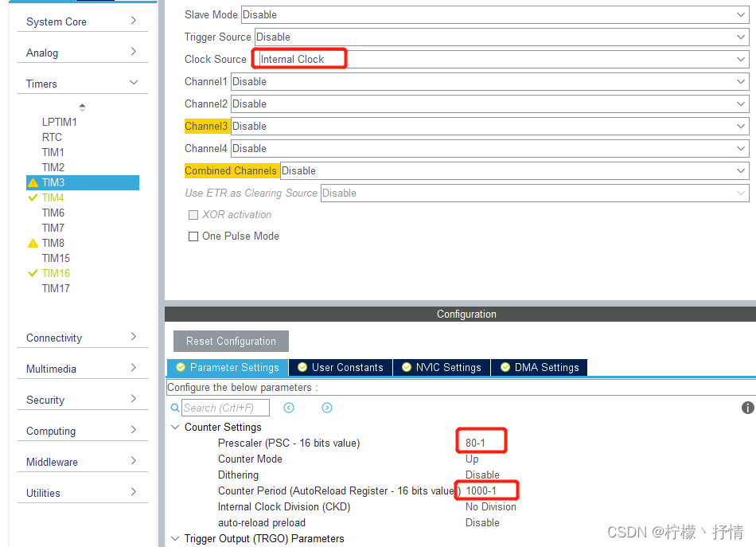Image resolution: width=756 pixels, height=547 pixels.
Task: Click the warning icon next to TIM3
Action: pos(33,183)
